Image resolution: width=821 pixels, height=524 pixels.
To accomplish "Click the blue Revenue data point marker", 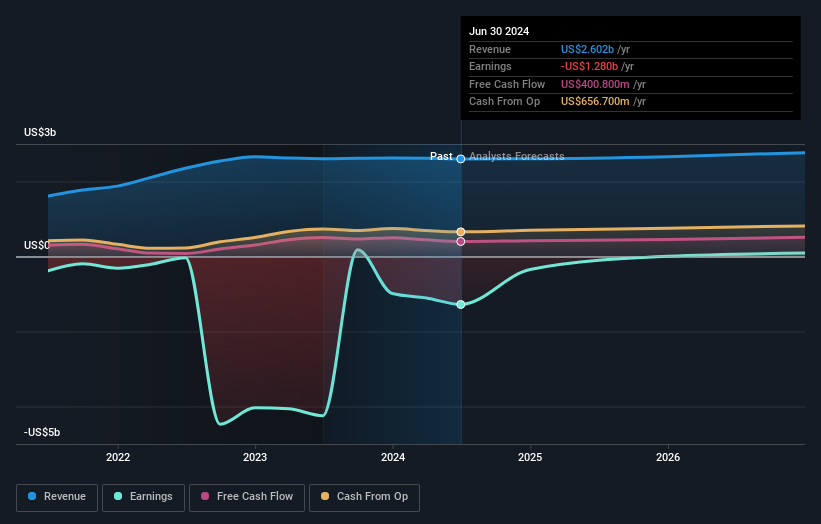I will (x=461, y=159).
